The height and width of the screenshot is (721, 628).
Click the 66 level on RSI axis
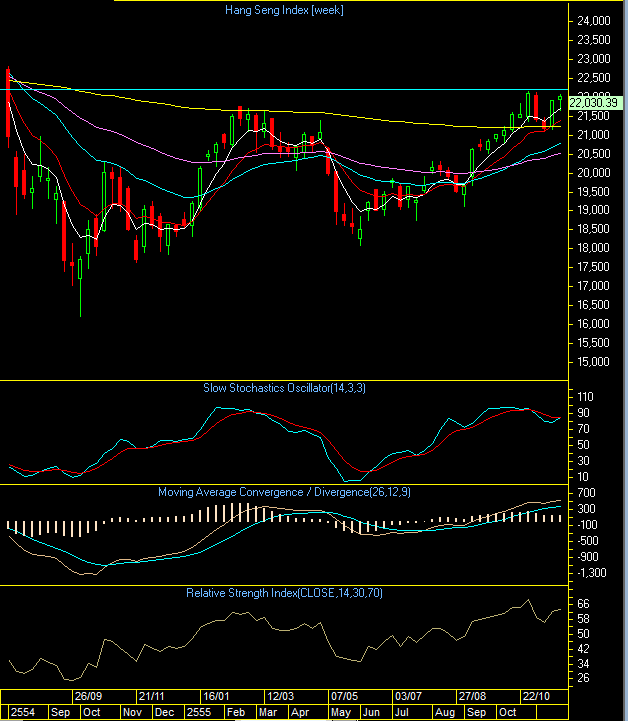coord(584,604)
